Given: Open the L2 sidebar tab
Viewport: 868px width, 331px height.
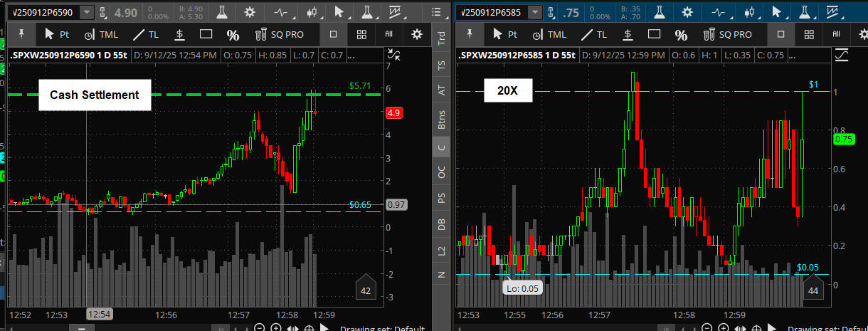Looking at the screenshot, I should click(442, 251).
